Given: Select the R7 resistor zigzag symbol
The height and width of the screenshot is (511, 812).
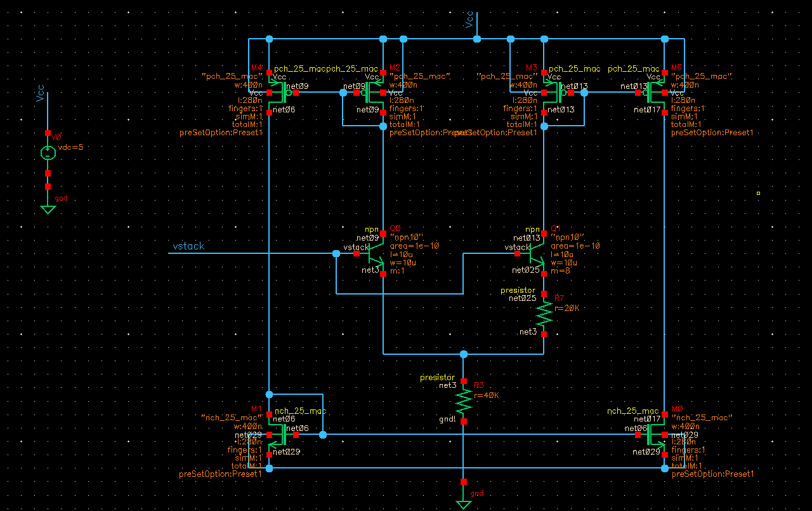Looking at the screenshot, I should [x=544, y=313].
